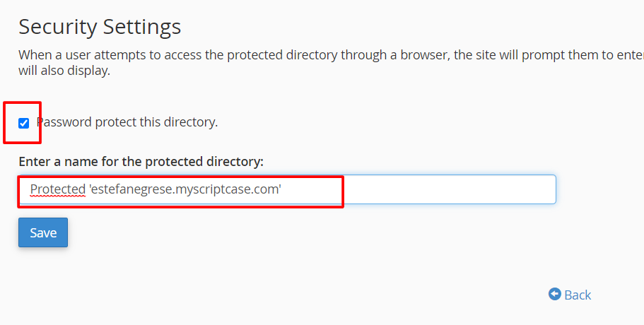Image resolution: width=644 pixels, height=325 pixels.
Task: Place the cursor on 'estefanegrese.myscriptcase.com' text
Action: tap(185, 189)
